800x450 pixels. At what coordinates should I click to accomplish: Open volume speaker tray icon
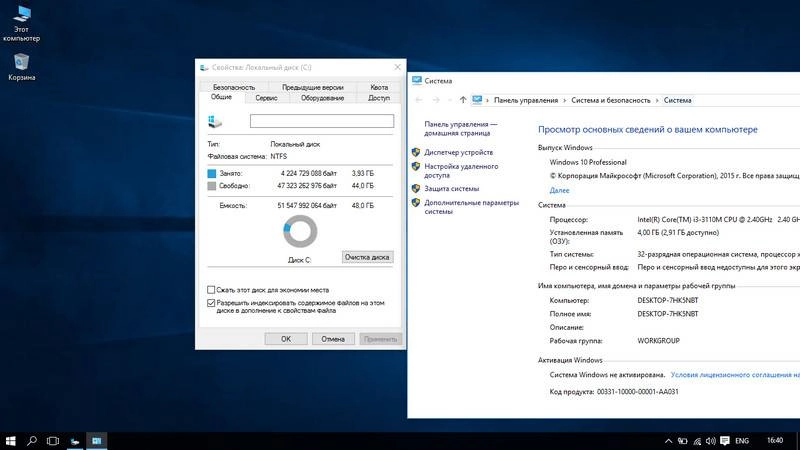[x=711, y=441]
